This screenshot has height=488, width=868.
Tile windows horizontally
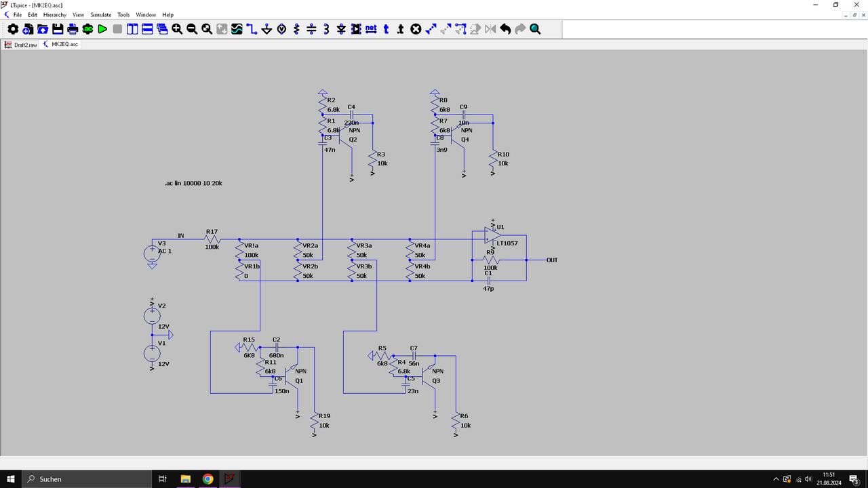[x=147, y=29]
